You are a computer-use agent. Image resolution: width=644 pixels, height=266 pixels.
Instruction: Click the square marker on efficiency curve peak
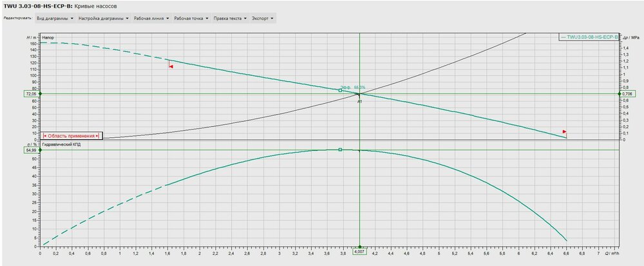pyautogui.click(x=340, y=150)
